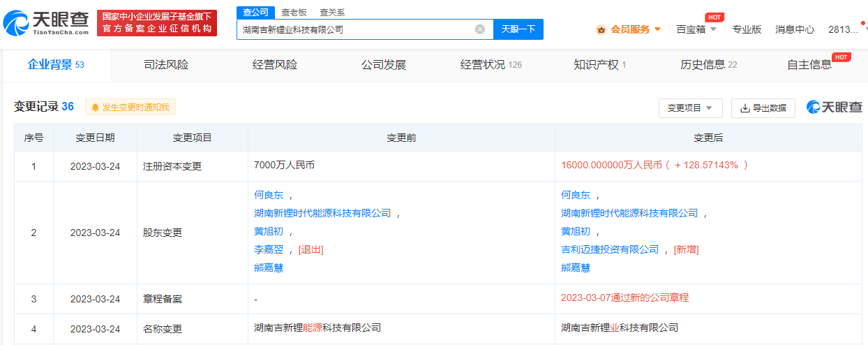The width and height of the screenshot is (868, 345).
Task: Open the 司法风险 tab
Action: (166, 65)
